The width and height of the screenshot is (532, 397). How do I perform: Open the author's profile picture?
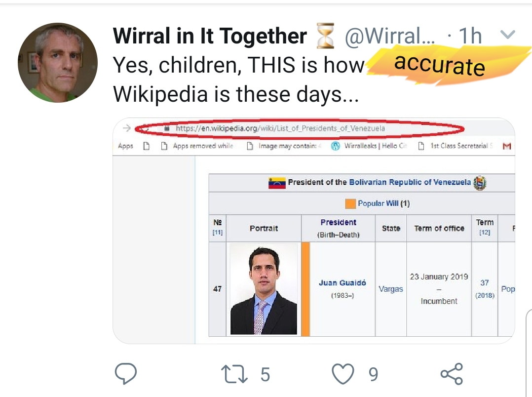click(x=58, y=63)
